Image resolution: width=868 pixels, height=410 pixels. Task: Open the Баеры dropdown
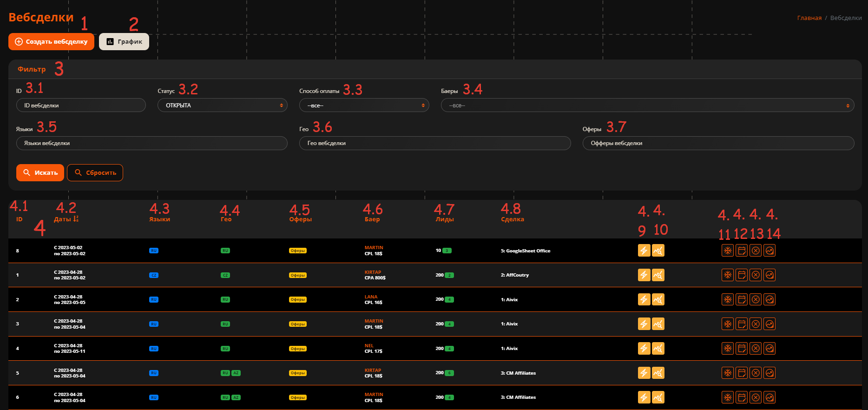click(x=647, y=106)
